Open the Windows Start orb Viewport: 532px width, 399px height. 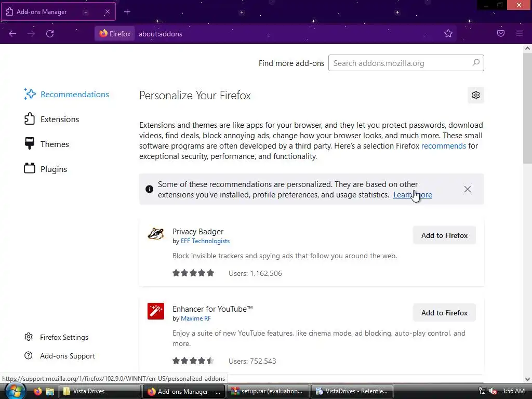click(15, 391)
